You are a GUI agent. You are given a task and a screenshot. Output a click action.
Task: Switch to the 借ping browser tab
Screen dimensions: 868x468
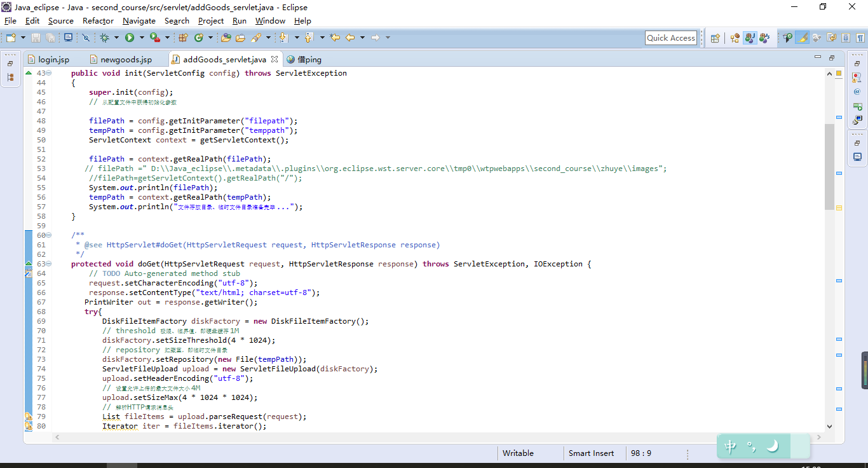click(305, 60)
